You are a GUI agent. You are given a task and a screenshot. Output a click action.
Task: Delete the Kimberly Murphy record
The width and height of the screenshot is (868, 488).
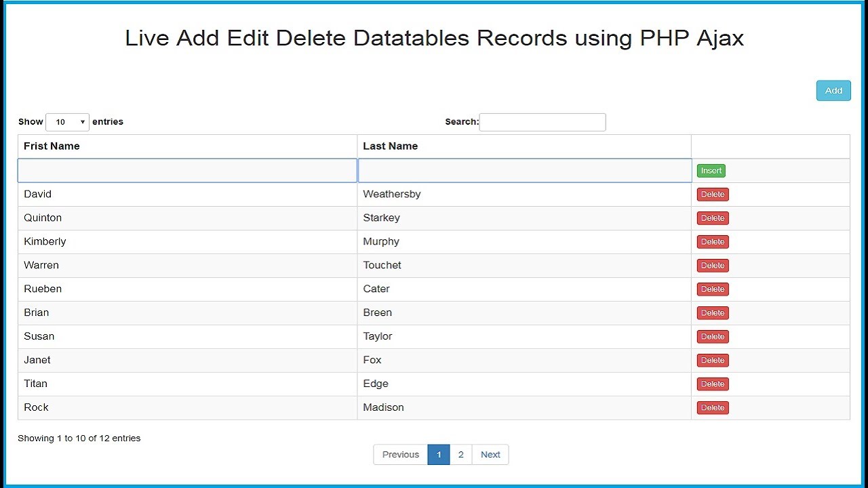713,242
